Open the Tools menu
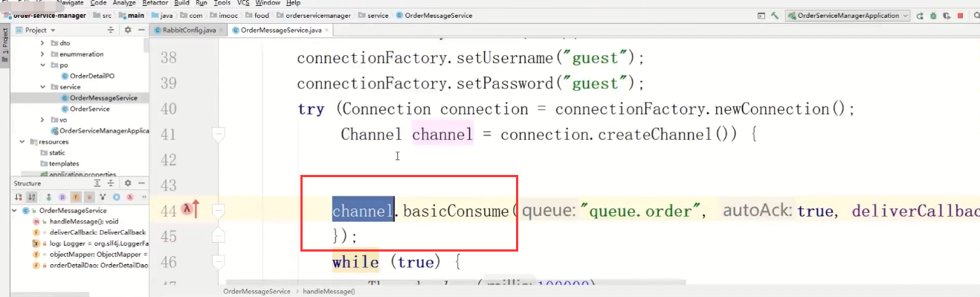980x297 pixels. (222, 3)
